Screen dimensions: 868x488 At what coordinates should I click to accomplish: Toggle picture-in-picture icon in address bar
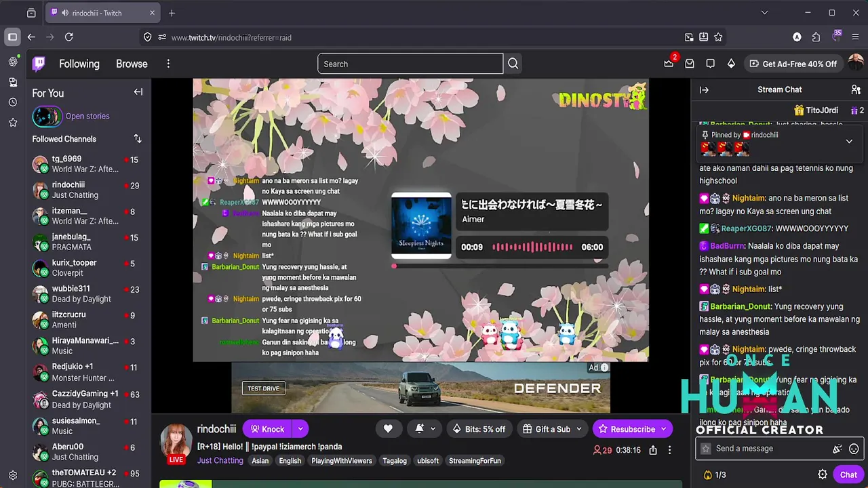689,37
